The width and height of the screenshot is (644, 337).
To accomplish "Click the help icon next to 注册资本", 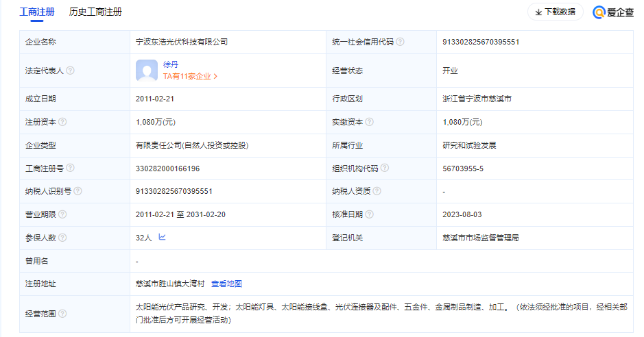I will (x=62, y=122).
